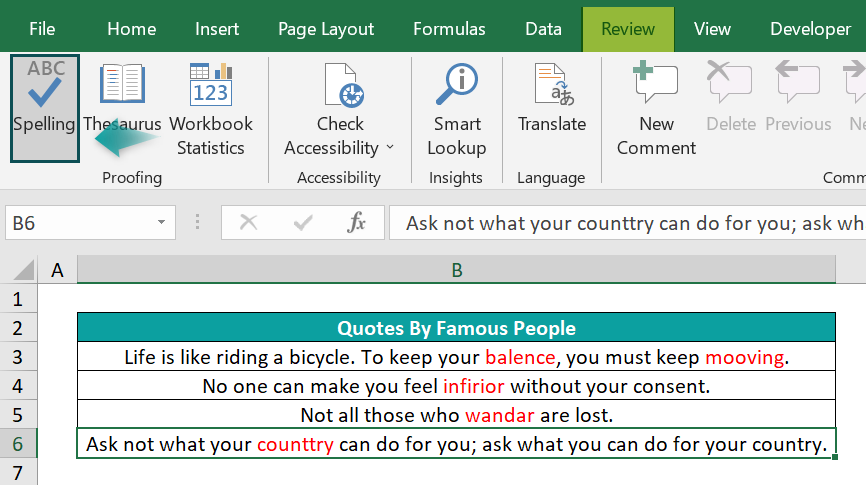This screenshot has height=485, width=866.
Task: Open the Page Layout tab
Action: click(x=326, y=29)
